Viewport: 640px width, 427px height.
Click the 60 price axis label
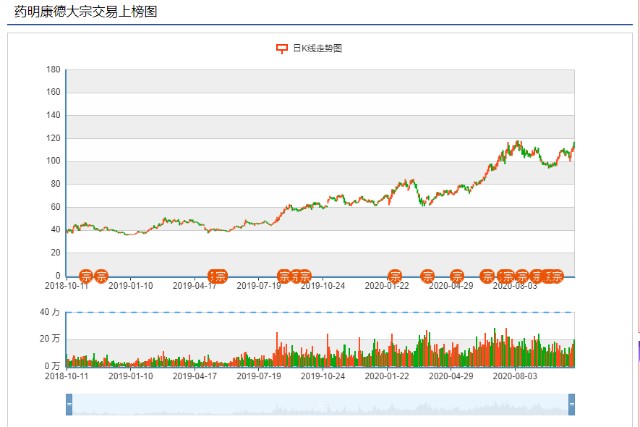click(56, 207)
